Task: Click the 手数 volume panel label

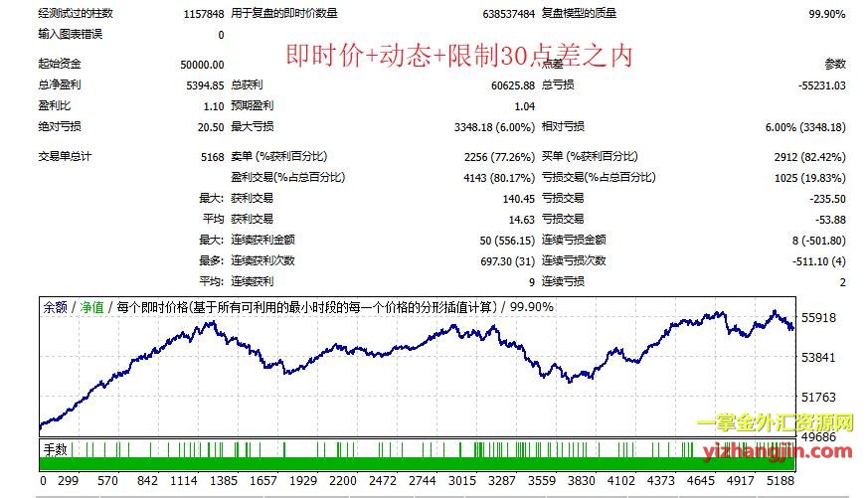Action: [55, 449]
